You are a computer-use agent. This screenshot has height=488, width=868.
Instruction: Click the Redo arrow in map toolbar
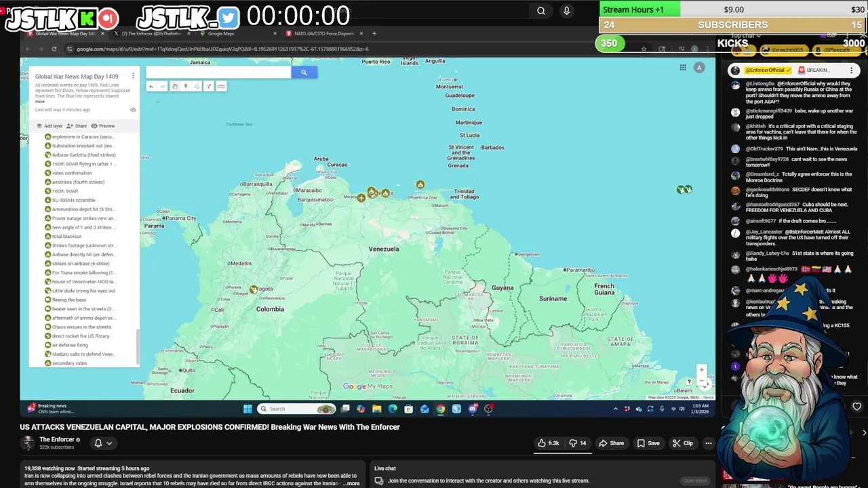(x=162, y=86)
